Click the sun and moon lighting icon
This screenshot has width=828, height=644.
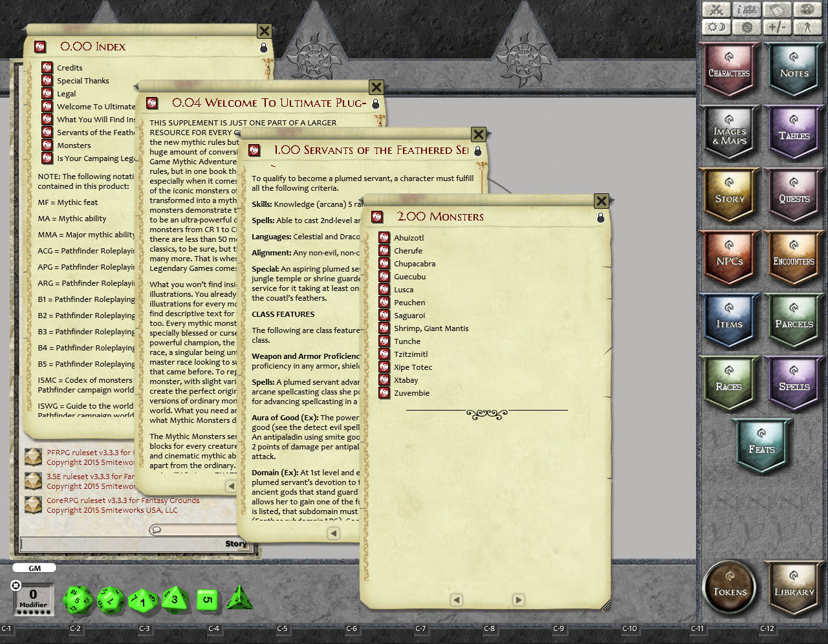(716, 27)
